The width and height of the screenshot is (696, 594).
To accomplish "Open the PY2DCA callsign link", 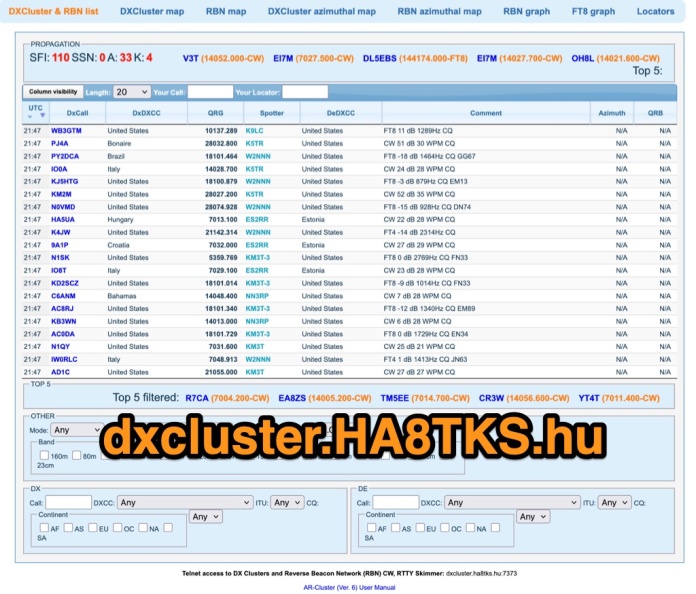I will pos(65,156).
